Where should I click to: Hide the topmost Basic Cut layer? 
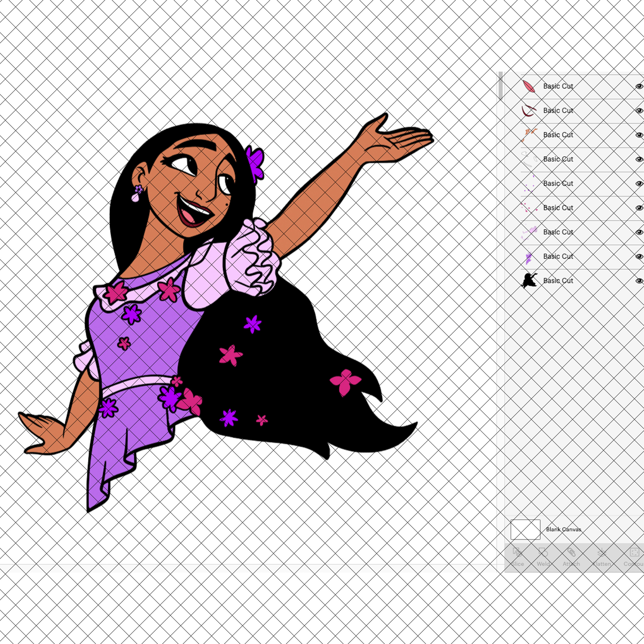pos(639,86)
